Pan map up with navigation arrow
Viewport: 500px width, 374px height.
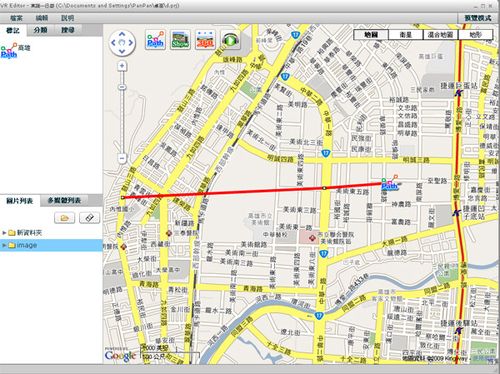[122, 34]
